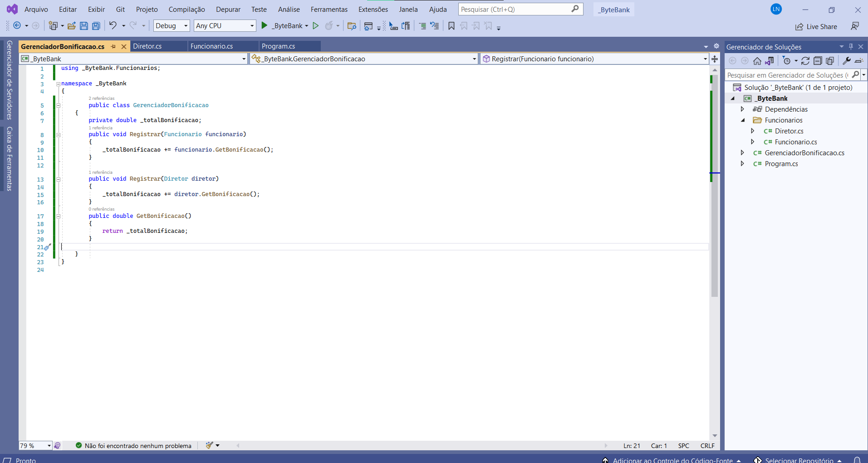The width and height of the screenshot is (868, 463).
Task: Collapse the Funcionarios folder node
Action: point(743,120)
